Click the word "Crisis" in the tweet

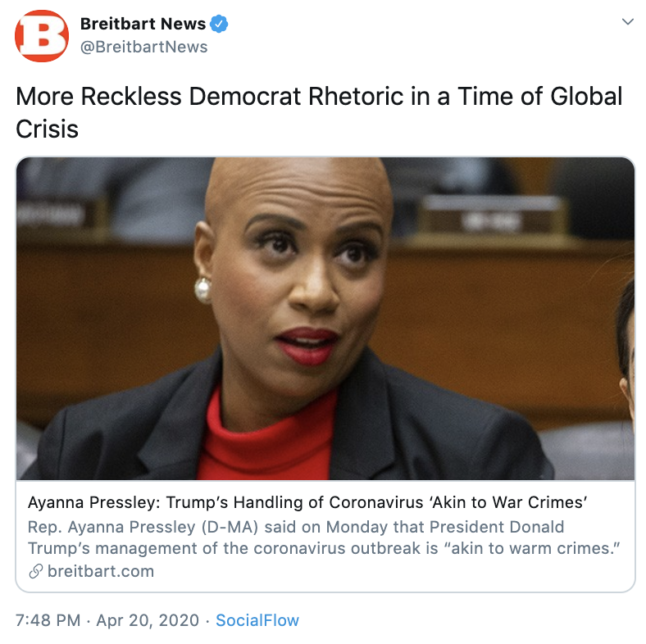47,129
